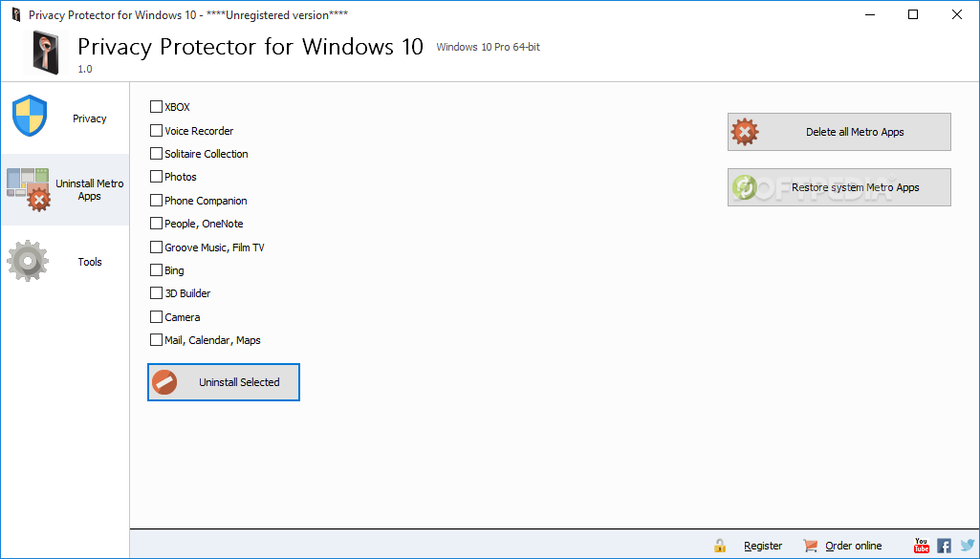This screenshot has width=980, height=559.
Task: Click the shopping cart icon beside Order online
Action: click(x=811, y=546)
